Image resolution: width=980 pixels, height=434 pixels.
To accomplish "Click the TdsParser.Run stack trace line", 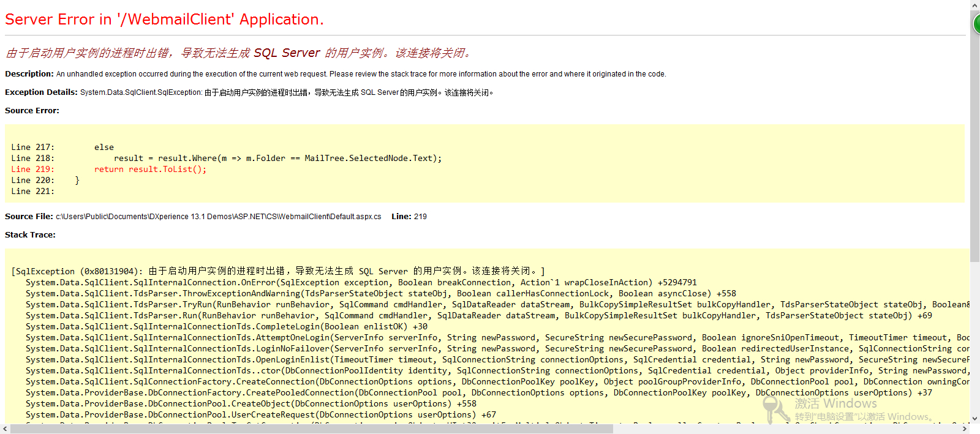I will 479,316.
